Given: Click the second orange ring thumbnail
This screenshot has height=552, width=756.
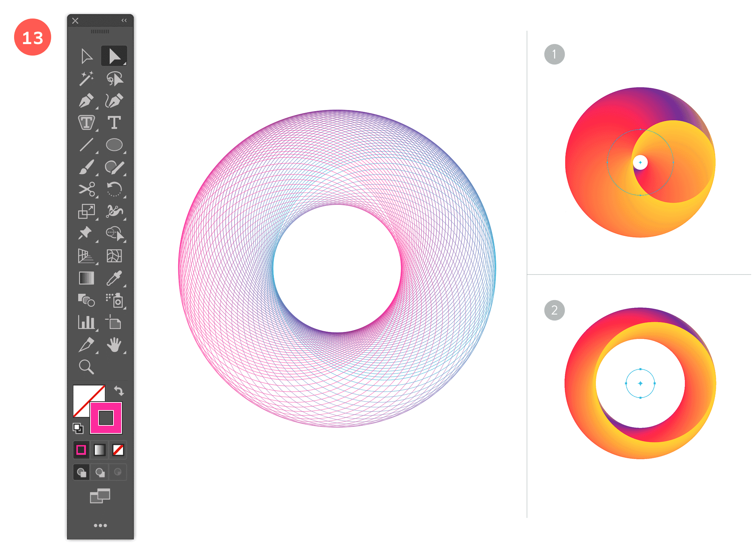Looking at the screenshot, I should (640, 383).
